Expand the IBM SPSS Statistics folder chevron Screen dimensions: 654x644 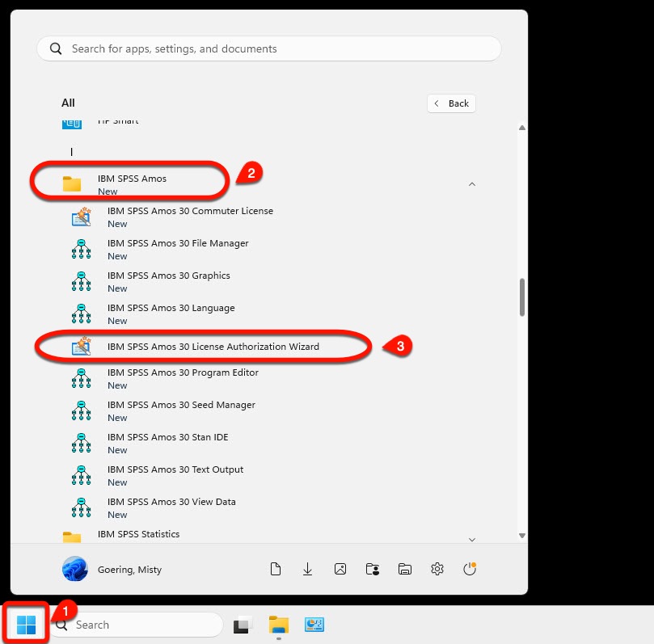coord(472,540)
